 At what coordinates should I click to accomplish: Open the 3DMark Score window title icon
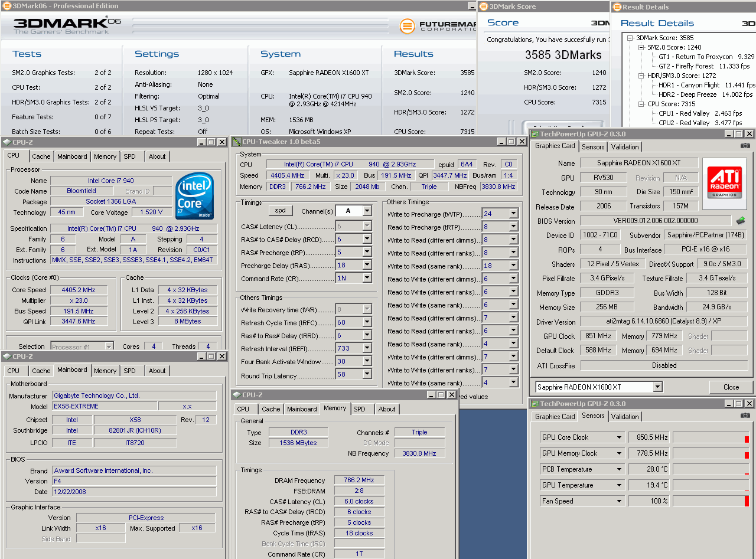(x=483, y=6)
